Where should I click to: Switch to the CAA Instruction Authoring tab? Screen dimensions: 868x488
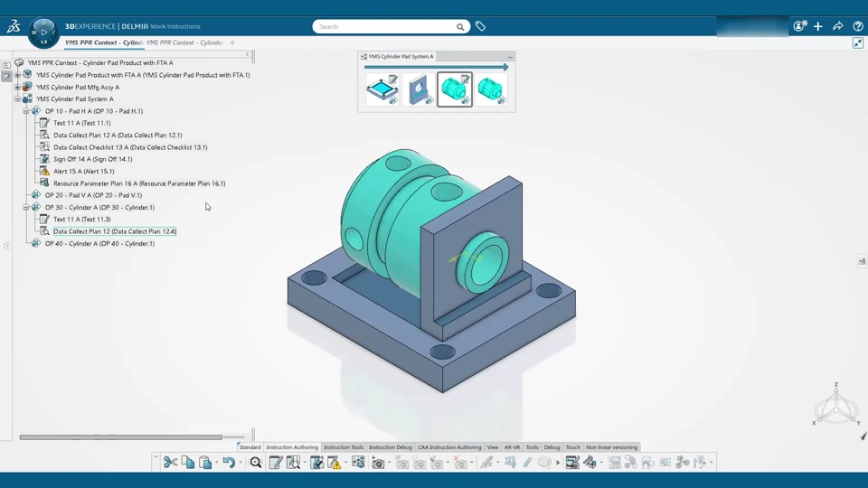[449, 447]
